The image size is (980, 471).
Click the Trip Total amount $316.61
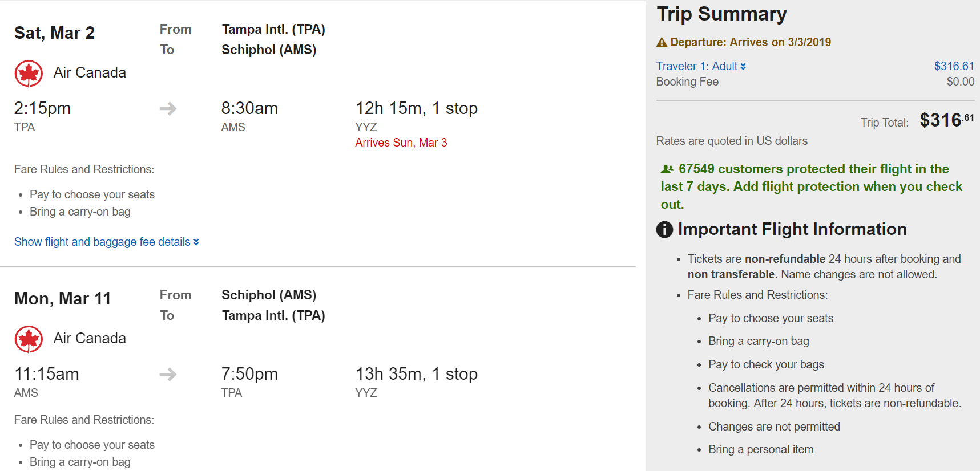click(946, 120)
